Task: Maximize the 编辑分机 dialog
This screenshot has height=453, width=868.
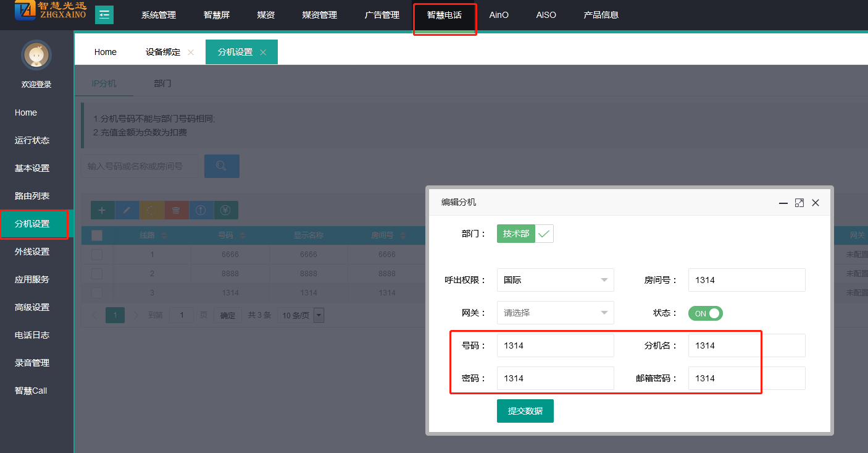Action: tap(799, 203)
